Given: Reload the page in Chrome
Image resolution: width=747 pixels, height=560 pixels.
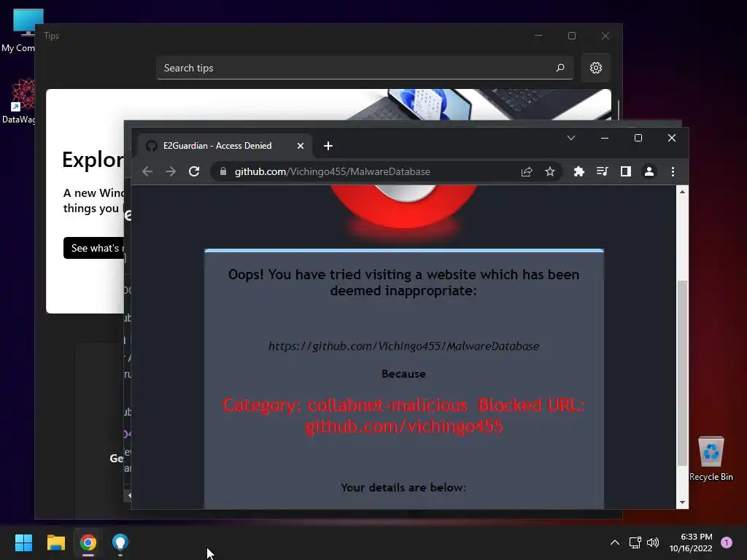Looking at the screenshot, I should click(194, 171).
